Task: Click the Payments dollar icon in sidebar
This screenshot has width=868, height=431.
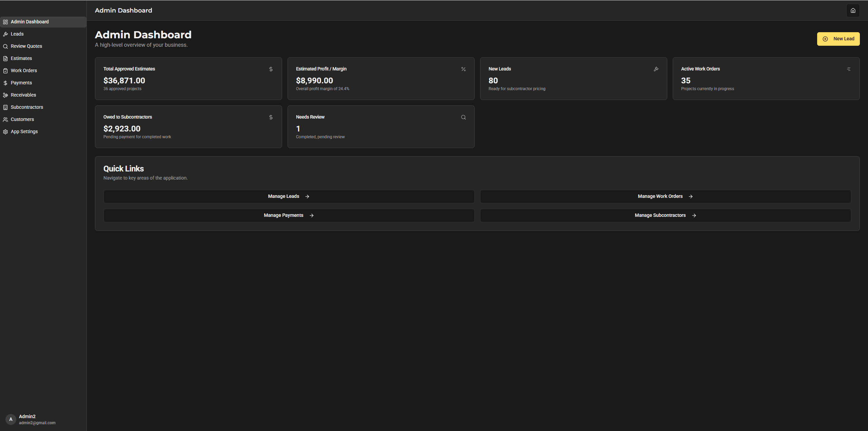Action: 5,83
